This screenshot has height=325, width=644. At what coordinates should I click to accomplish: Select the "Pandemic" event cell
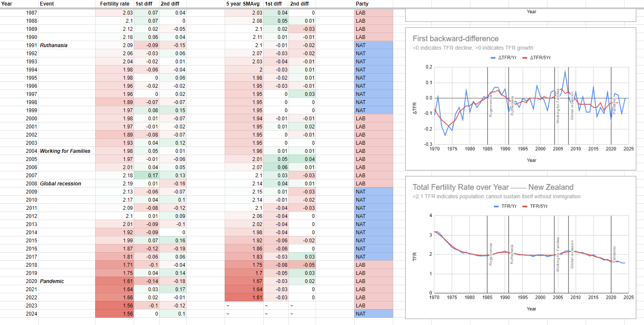(66, 281)
